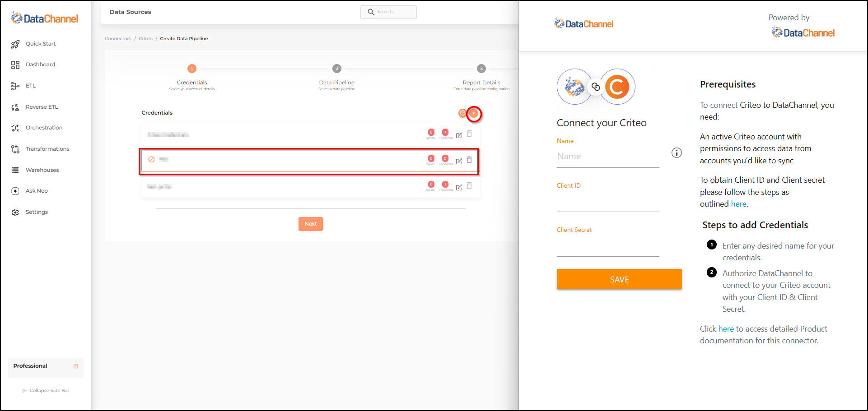Open the Connectors breadcrumb link
Viewport: 868px width, 411px height.
(x=118, y=39)
